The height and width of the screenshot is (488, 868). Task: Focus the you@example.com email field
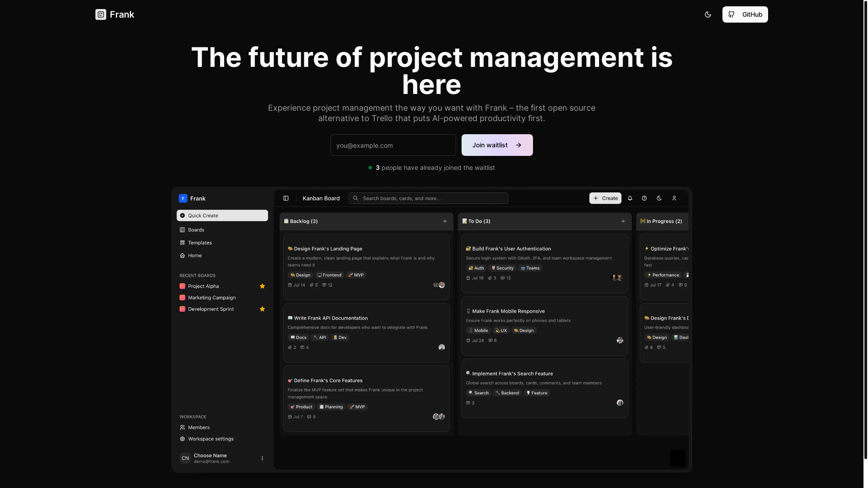tap(393, 145)
